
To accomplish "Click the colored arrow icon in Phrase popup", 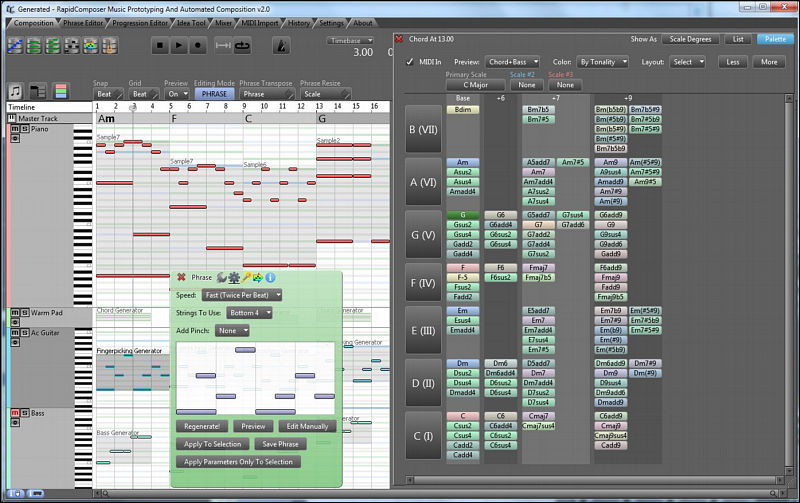I will 258,277.
